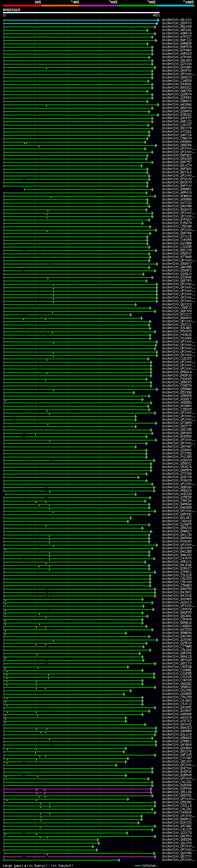Select the label UniRef100_B9IIY9
Image resolution: width=197 pixels, height=868 pixels.
177,128
